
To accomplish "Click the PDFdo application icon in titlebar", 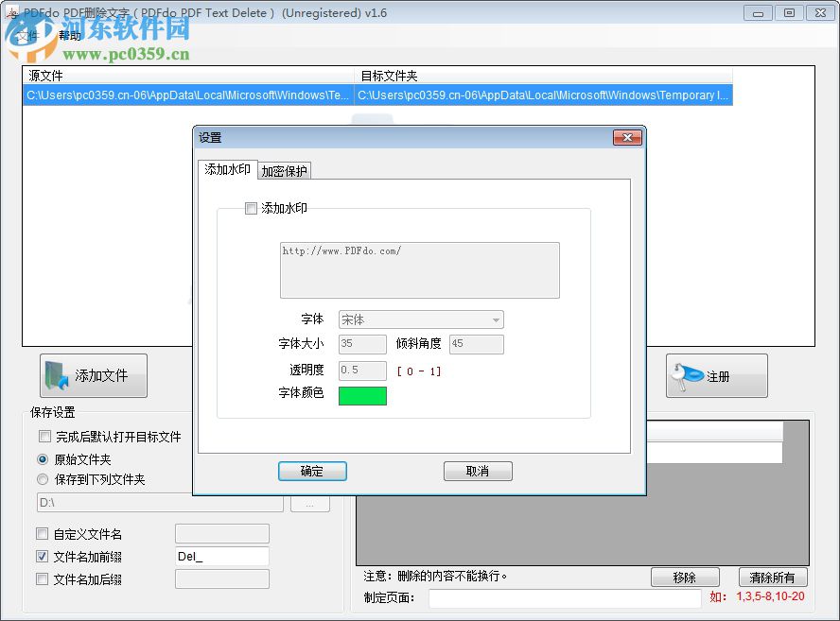I will [x=11, y=12].
